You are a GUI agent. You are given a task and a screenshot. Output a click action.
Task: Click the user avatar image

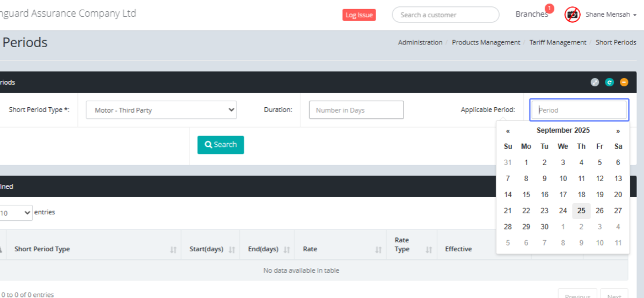(573, 14)
